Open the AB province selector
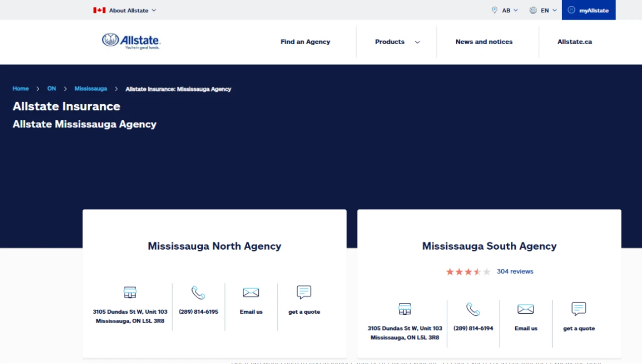This screenshot has height=364, width=642. click(505, 10)
